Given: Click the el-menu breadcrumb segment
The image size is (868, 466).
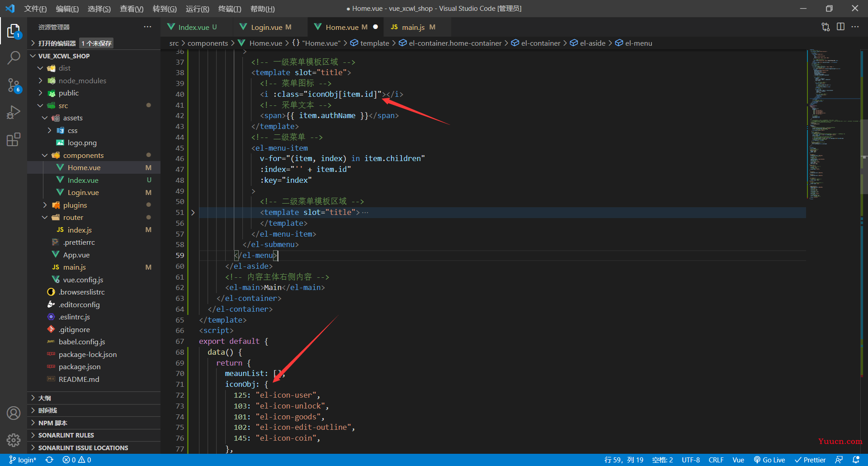Looking at the screenshot, I should coord(638,43).
